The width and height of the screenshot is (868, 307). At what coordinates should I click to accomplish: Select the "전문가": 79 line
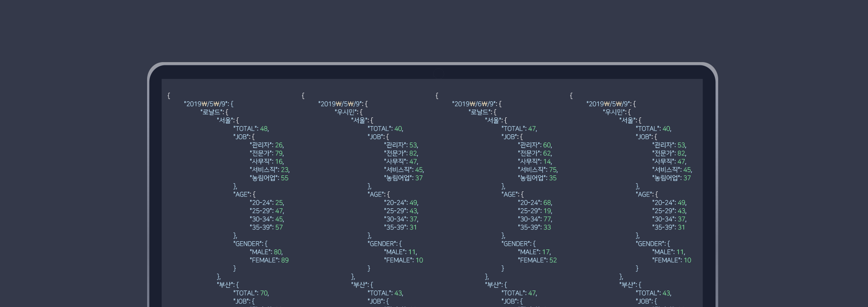267,153
